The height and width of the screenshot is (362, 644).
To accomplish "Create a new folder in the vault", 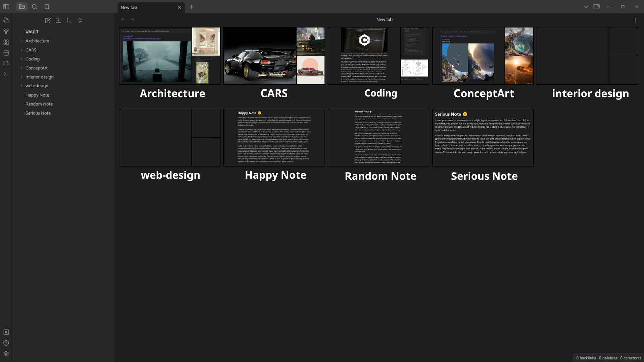I will pos(58,20).
